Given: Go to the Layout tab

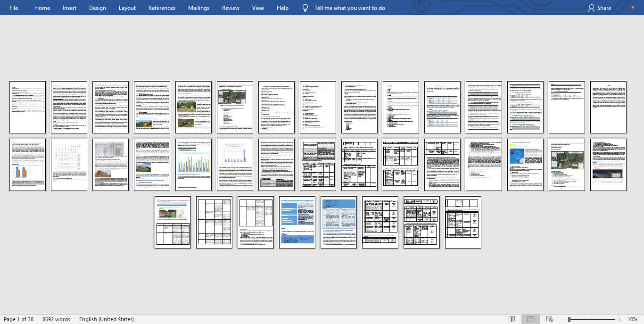Looking at the screenshot, I should pyautogui.click(x=127, y=8).
